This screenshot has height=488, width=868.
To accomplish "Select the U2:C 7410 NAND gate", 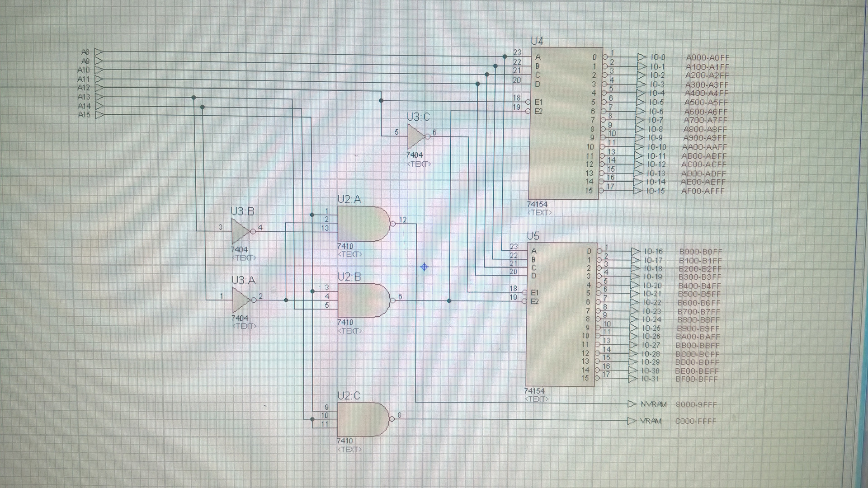I will (365, 419).
